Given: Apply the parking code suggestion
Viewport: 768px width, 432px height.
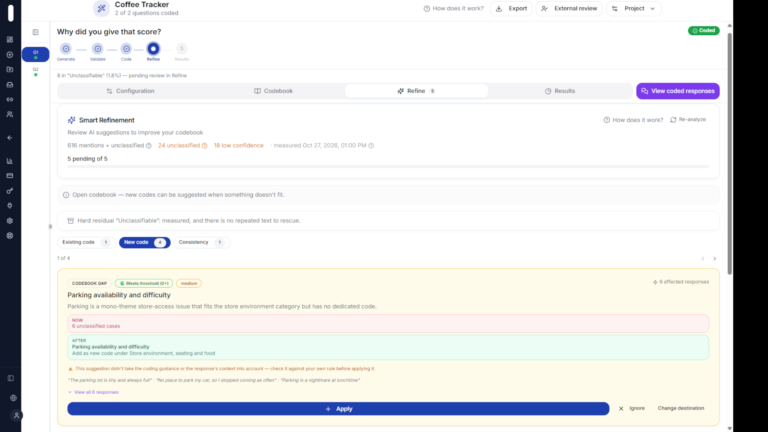Looking at the screenshot, I should tap(338, 409).
